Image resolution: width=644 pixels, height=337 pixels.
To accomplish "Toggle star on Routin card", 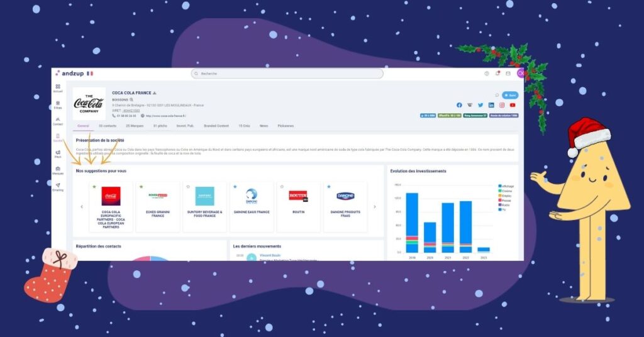I will point(282,187).
